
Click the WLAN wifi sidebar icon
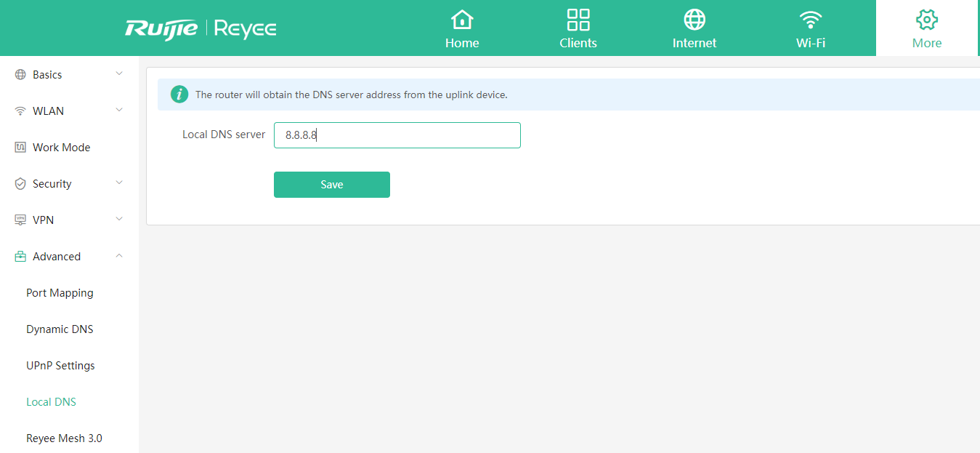(x=20, y=111)
